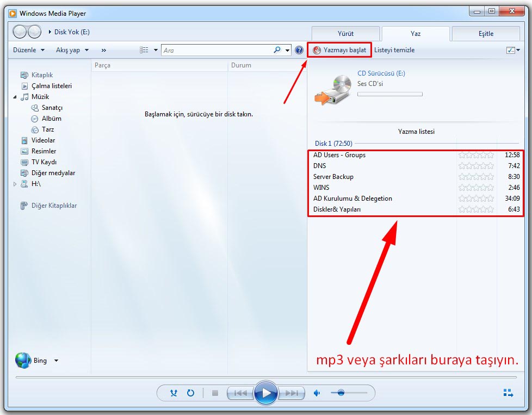Switch to the Eşitle tab
The image size is (532, 415).
(486, 34)
